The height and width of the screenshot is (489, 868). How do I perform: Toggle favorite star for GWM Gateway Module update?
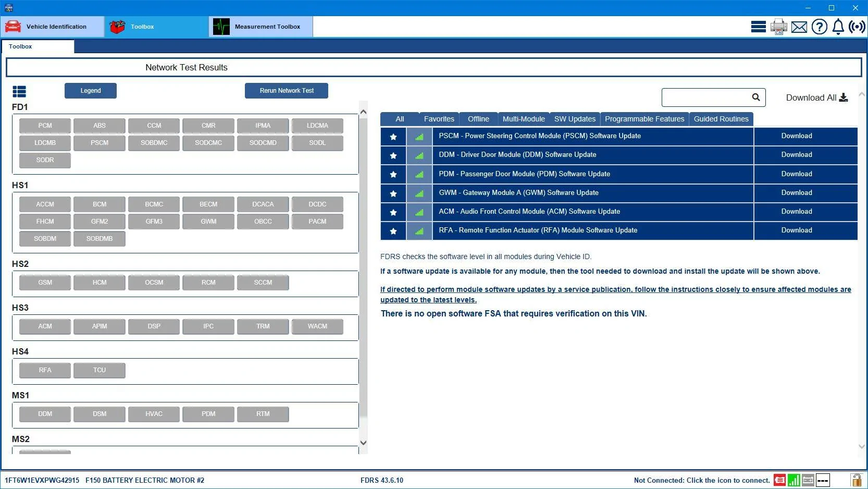click(x=393, y=193)
